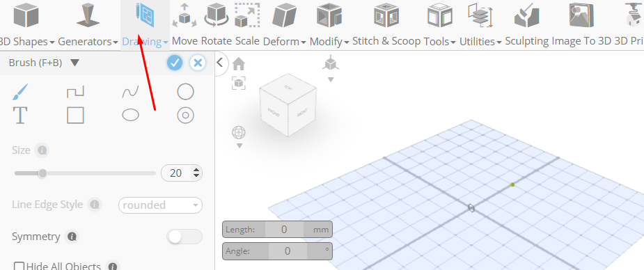This screenshot has width=644, height=270.
Task: Open dropdown arrow under globe icon
Action: pyautogui.click(x=239, y=145)
